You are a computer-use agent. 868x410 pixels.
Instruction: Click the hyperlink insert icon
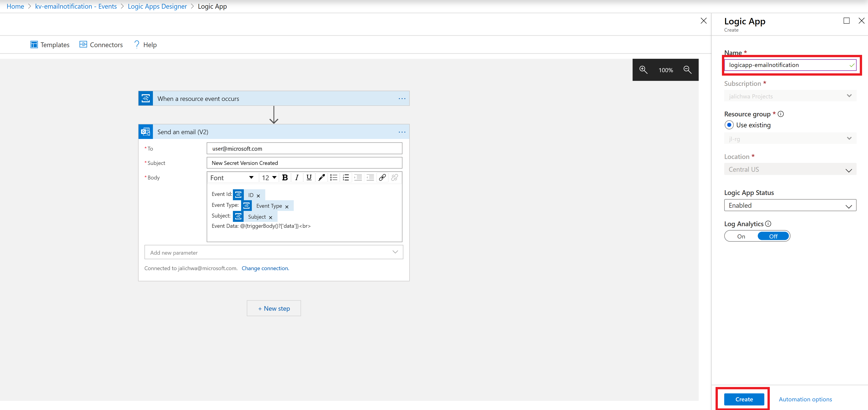383,178
